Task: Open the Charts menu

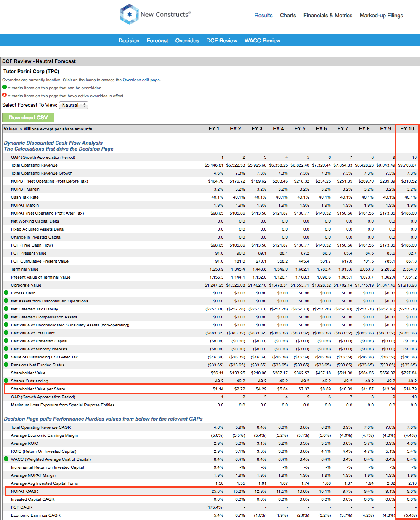Action: point(288,15)
